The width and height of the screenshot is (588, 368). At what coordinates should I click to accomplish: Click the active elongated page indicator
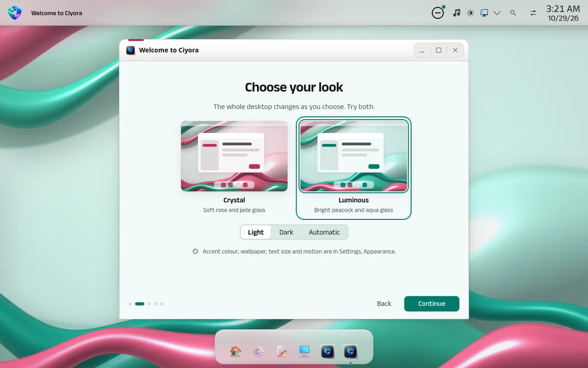click(140, 304)
